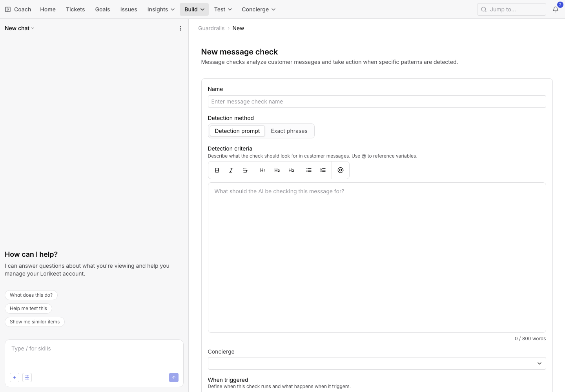
Task: Insert Heading 3 style
Action: [291, 170]
